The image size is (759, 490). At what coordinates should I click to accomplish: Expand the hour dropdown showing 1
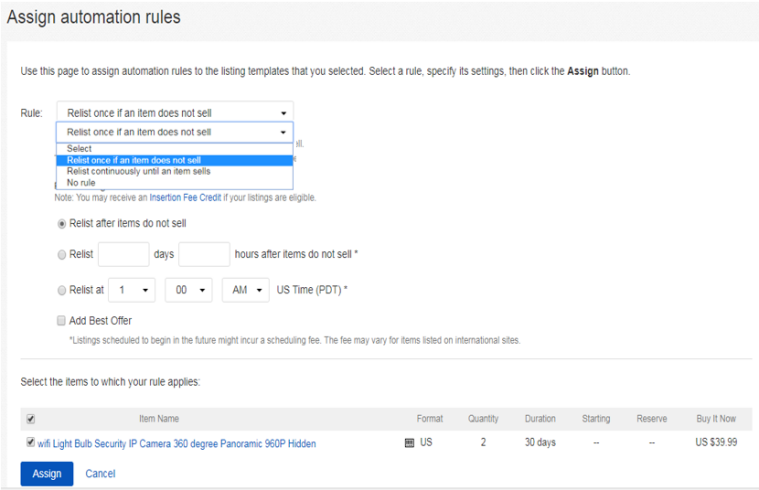(x=132, y=290)
